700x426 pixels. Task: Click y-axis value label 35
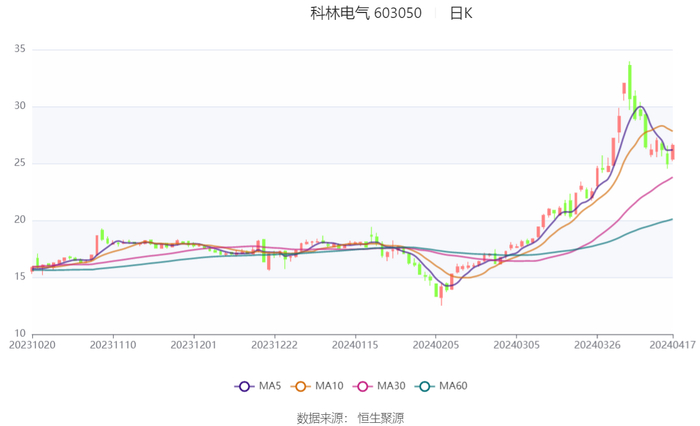tap(20, 49)
